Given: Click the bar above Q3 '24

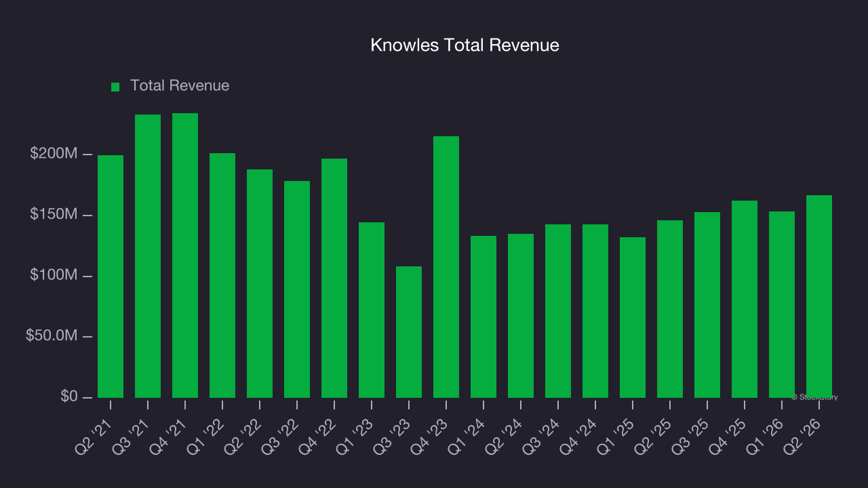Looking at the screenshot, I should tap(558, 311).
